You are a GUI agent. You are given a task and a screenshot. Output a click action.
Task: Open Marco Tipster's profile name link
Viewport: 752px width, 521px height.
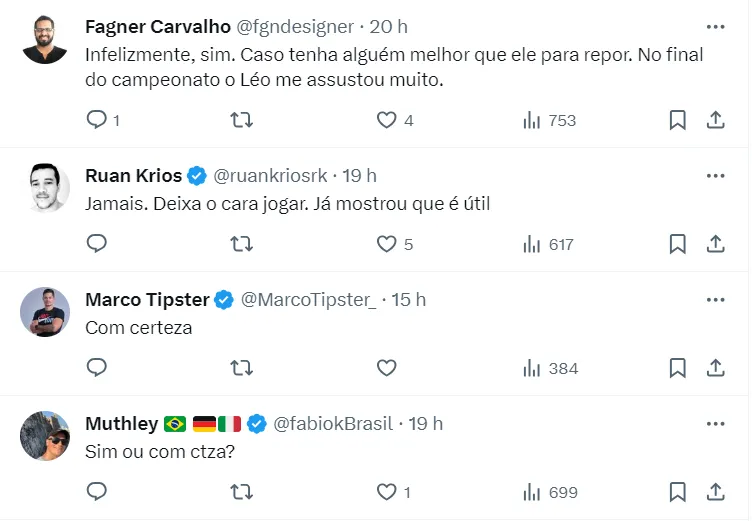point(147,300)
